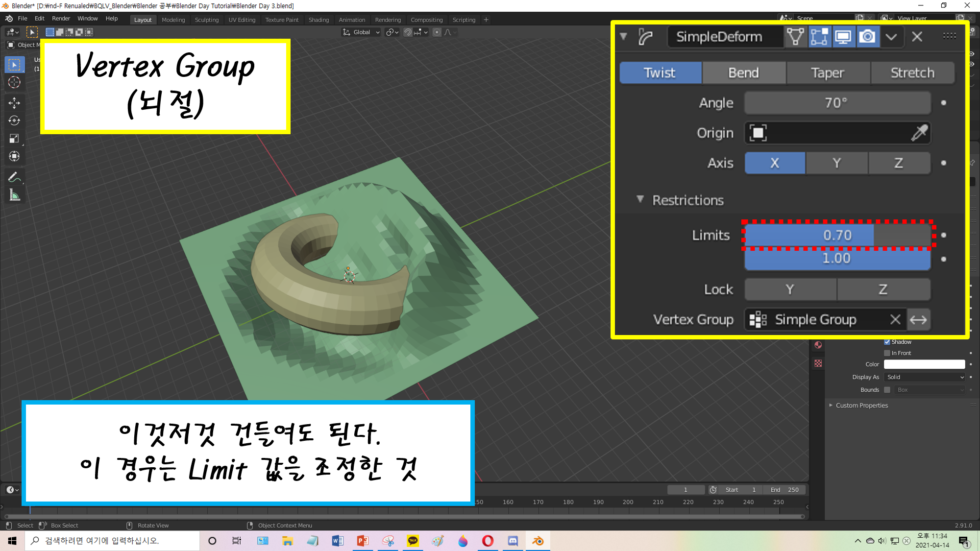
Task: Uncheck the Shadow checkbox
Action: point(887,342)
